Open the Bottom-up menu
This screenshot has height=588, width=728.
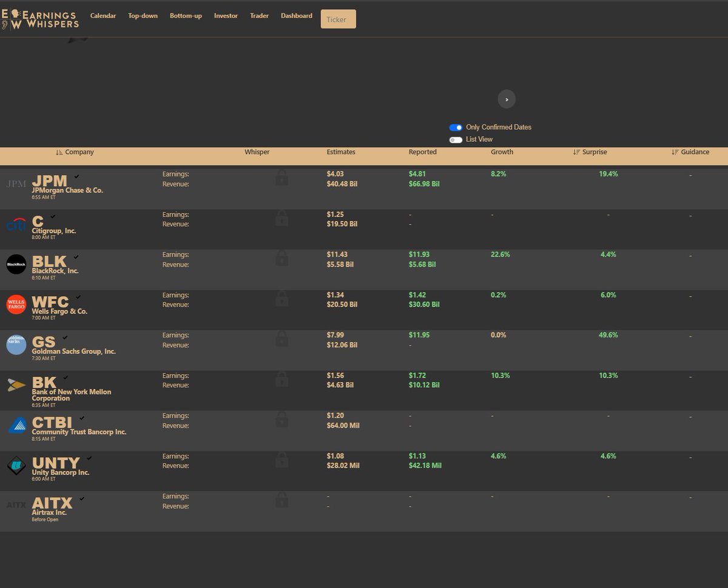pos(186,16)
